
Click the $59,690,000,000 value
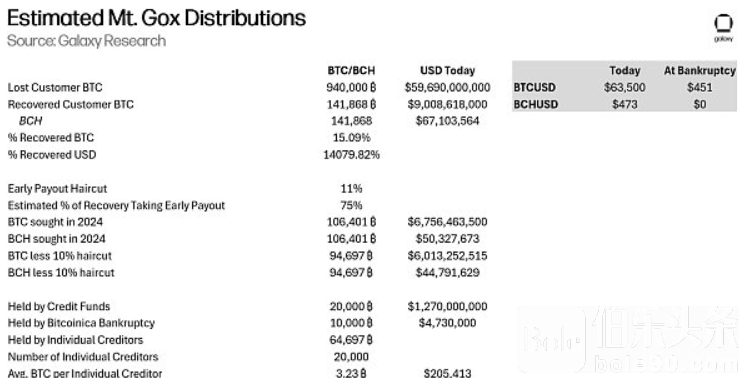[x=447, y=87]
